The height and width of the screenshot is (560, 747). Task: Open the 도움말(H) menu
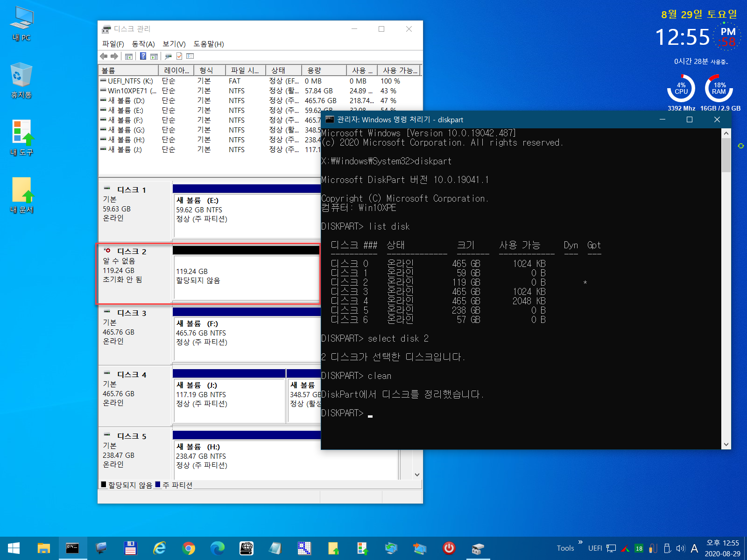[x=209, y=44]
